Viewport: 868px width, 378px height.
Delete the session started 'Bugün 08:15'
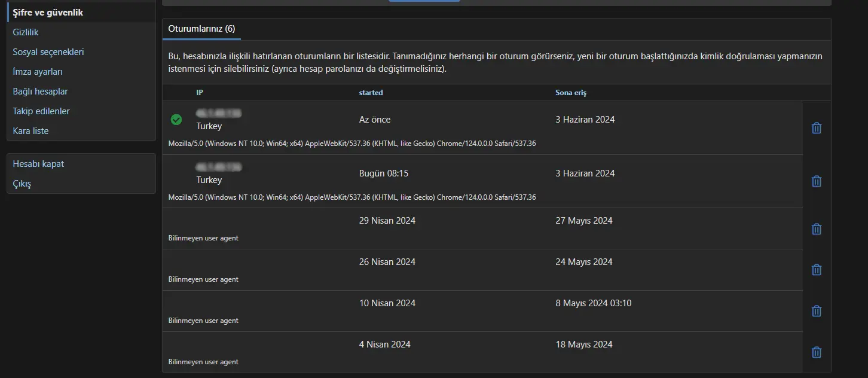[817, 181]
